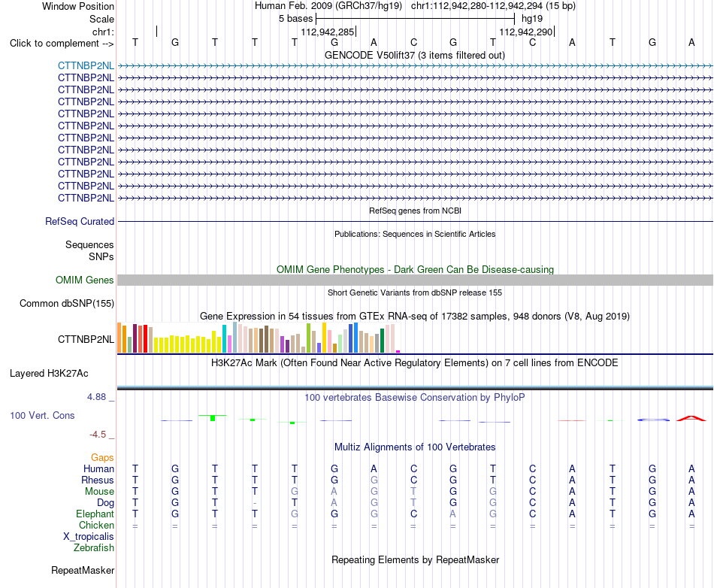Click the Chicken species label
The width and height of the screenshot is (714, 588).
96,525
